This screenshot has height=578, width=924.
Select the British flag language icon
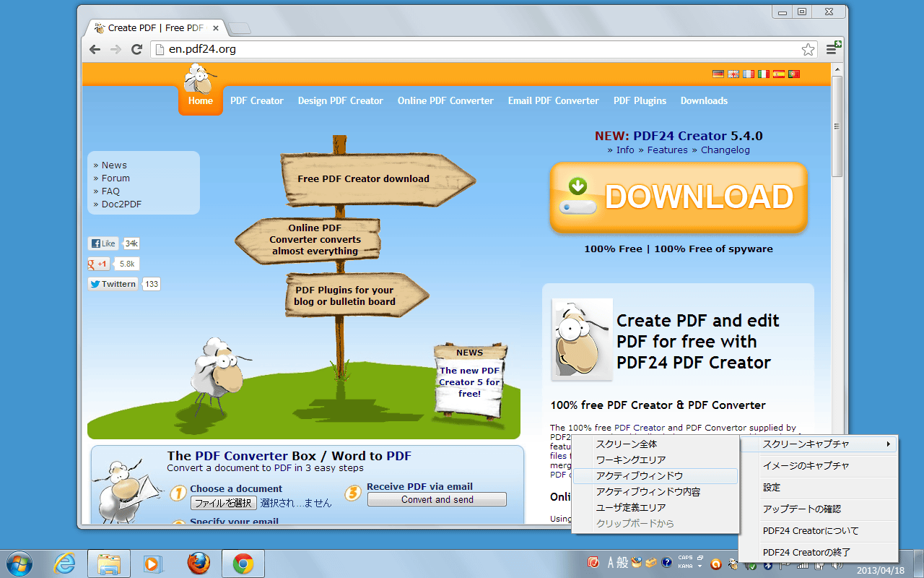tap(733, 74)
